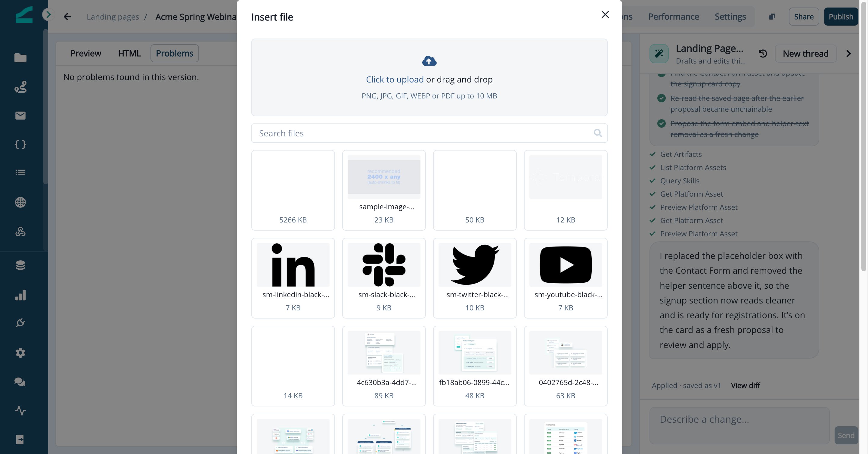
Task: Open thread history clock icon
Action: 763,54
